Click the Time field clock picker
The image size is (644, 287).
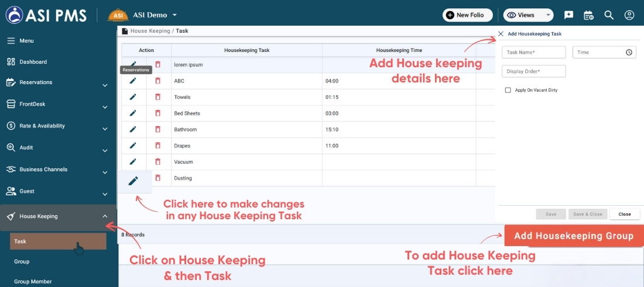click(x=629, y=53)
